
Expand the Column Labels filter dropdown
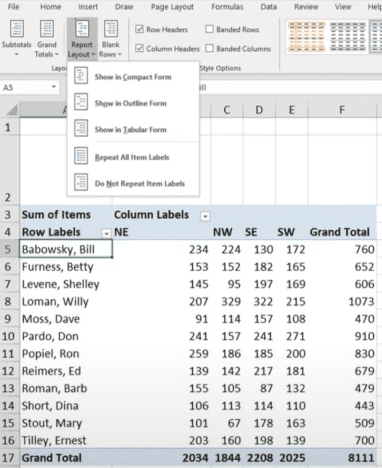[x=205, y=216]
